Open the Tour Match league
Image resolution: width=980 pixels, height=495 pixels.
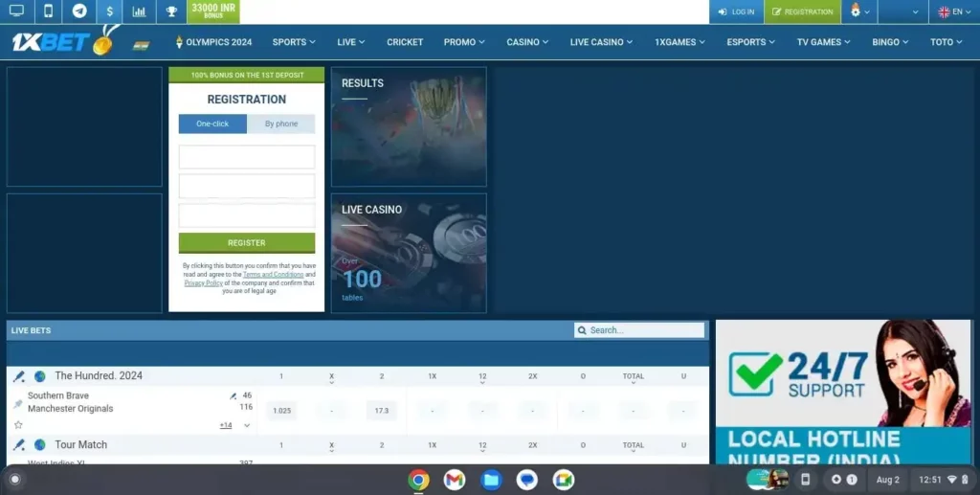click(x=81, y=444)
